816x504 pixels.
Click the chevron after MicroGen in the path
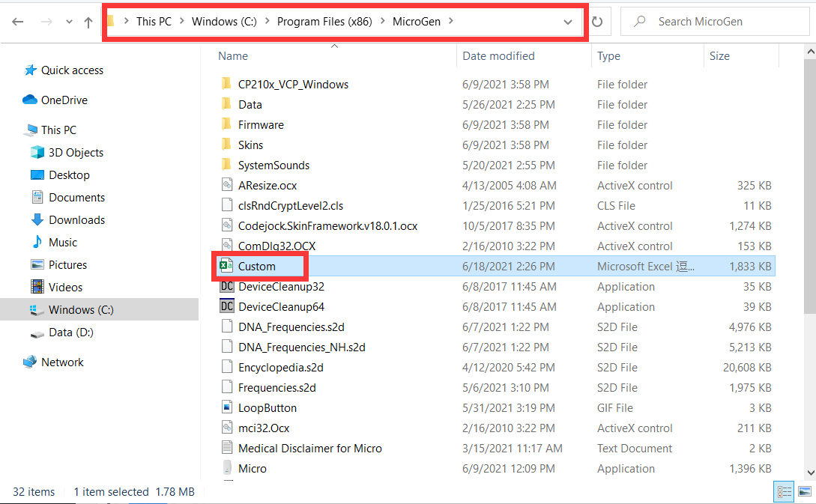450,21
